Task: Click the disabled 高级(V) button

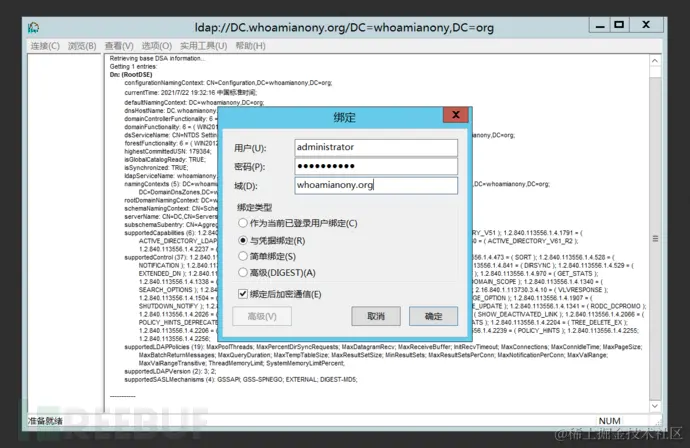Action: point(262,316)
